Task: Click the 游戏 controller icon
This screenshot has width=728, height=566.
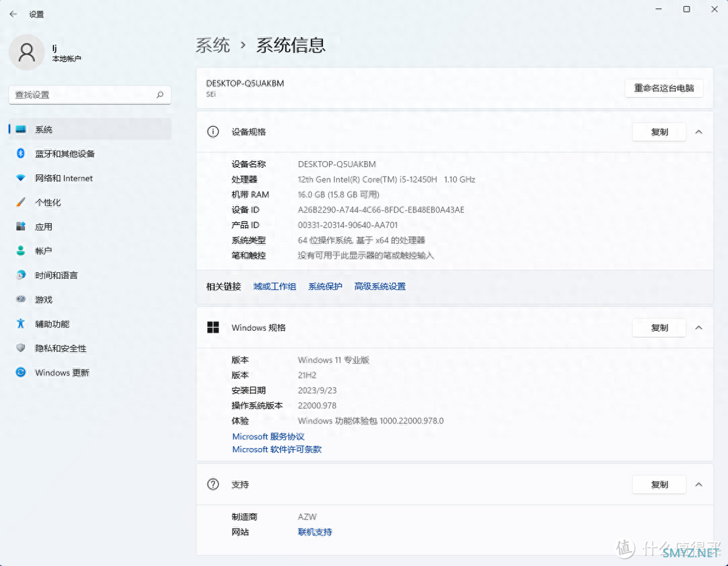Action: coord(21,299)
